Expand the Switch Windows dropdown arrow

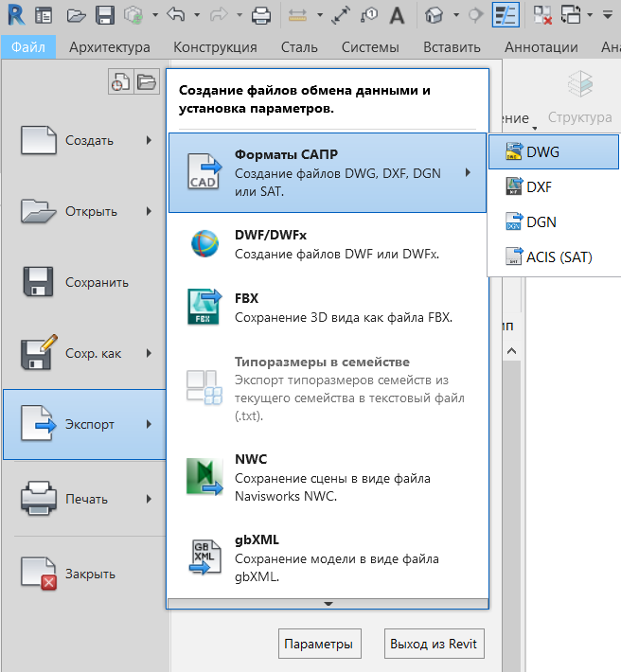click(590, 15)
